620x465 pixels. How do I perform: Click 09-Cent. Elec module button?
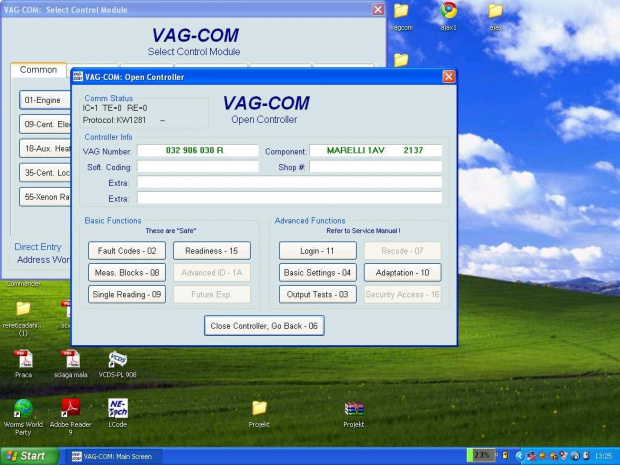(45, 124)
